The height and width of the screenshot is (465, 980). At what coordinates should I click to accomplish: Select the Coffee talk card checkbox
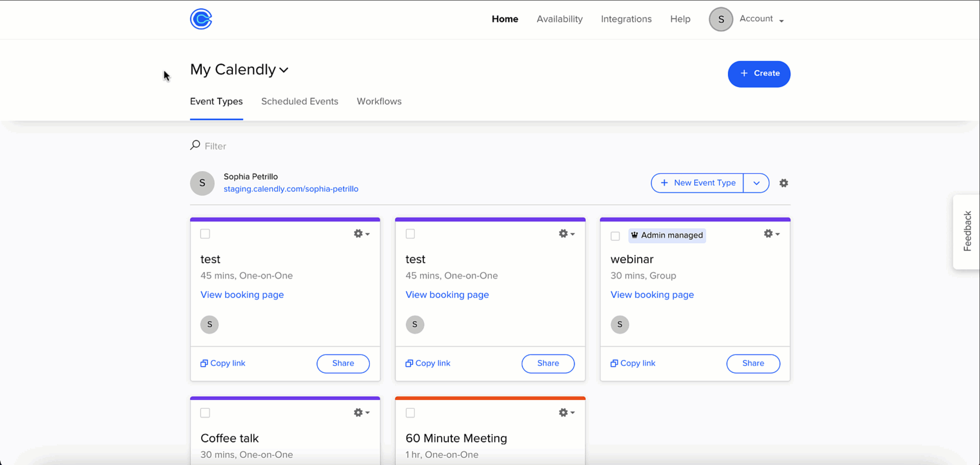[x=205, y=413]
